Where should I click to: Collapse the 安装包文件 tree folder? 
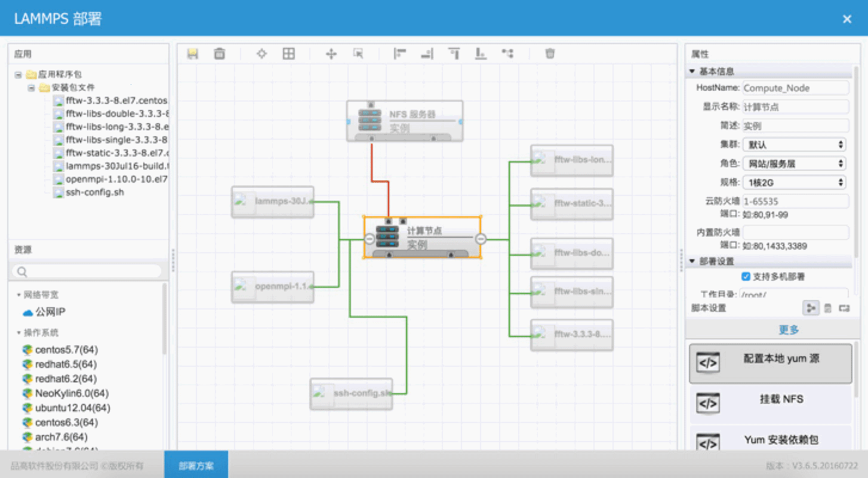[x=31, y=88]
